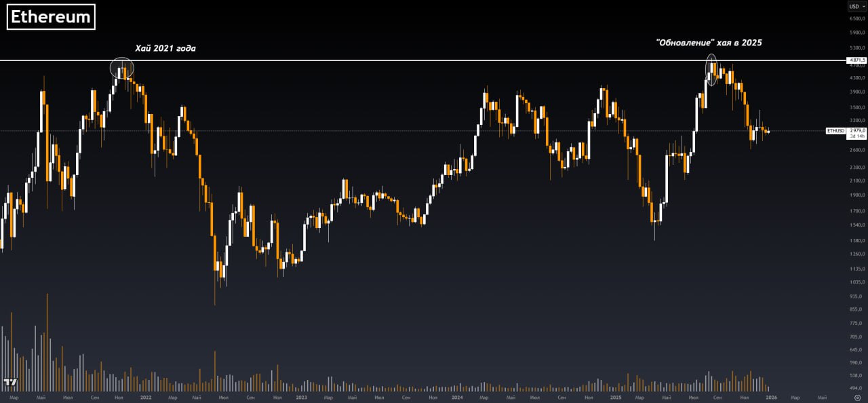
Task: Click the 2 100,0 price axis label
Action: pos(857,180)
